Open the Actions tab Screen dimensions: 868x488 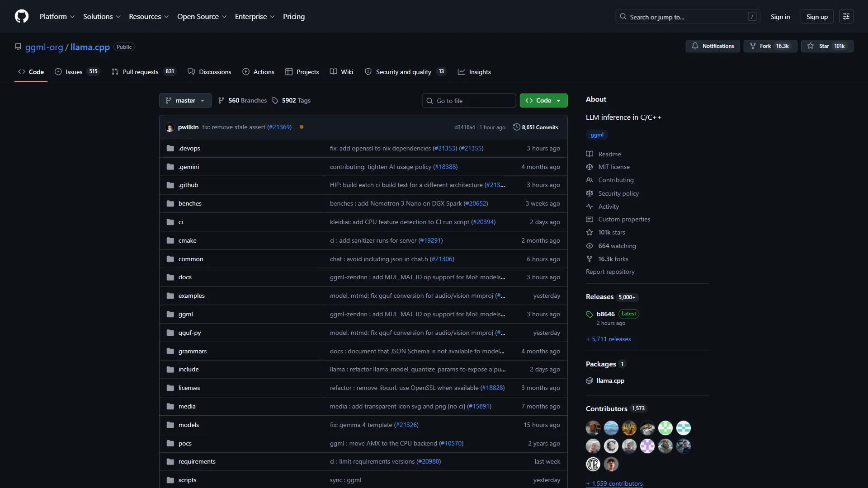click(x=258, y=72)
